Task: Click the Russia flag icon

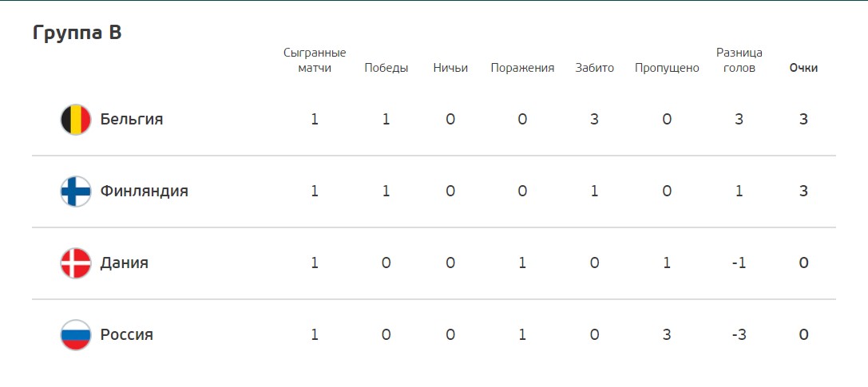Action: click(75, 335)
